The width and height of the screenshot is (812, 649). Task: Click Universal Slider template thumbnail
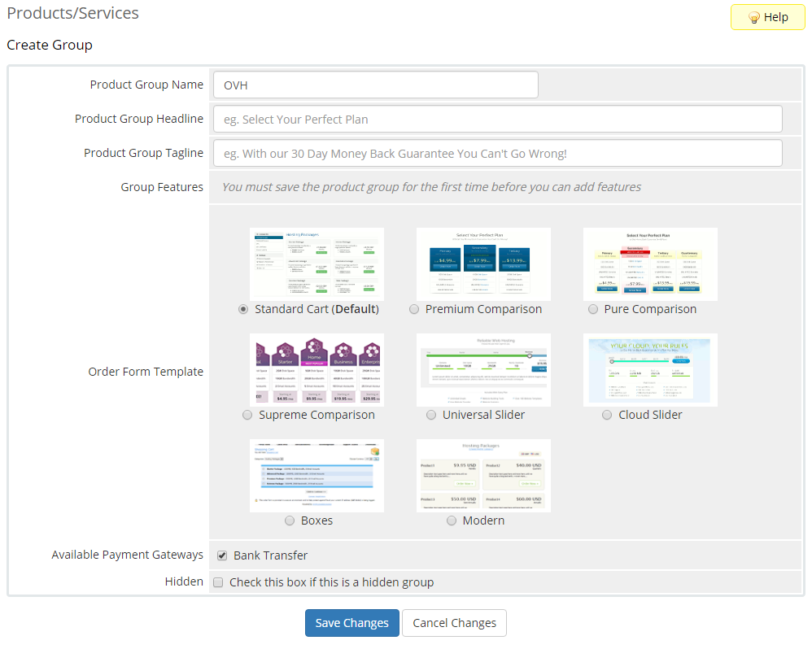483,369
